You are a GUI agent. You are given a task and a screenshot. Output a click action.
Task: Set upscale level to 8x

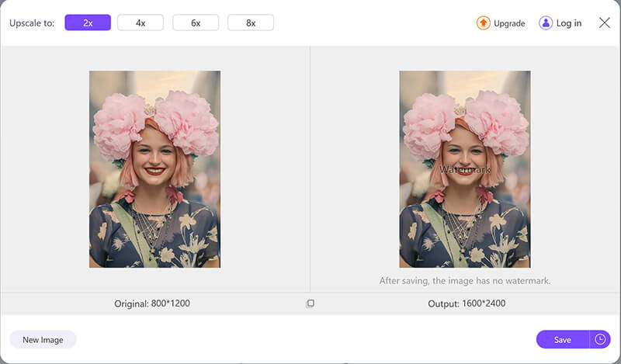pyautogui.click(x=251, y=23)
